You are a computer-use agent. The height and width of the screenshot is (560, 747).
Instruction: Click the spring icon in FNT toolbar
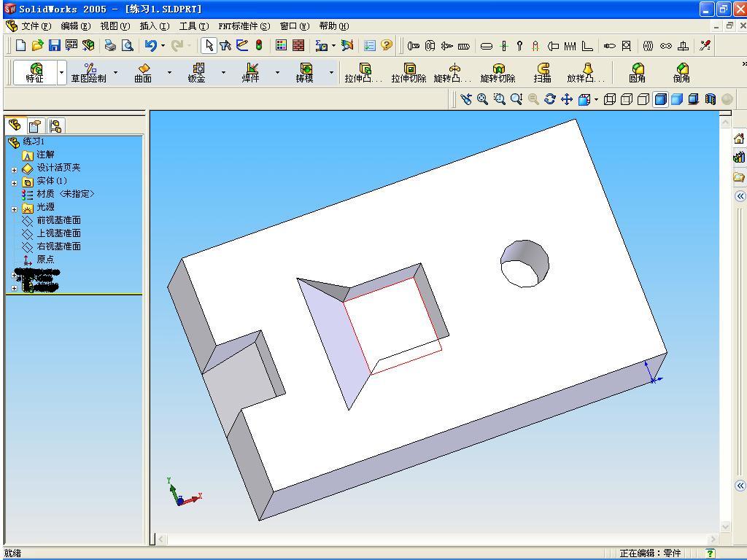click(x=570, y=46)
